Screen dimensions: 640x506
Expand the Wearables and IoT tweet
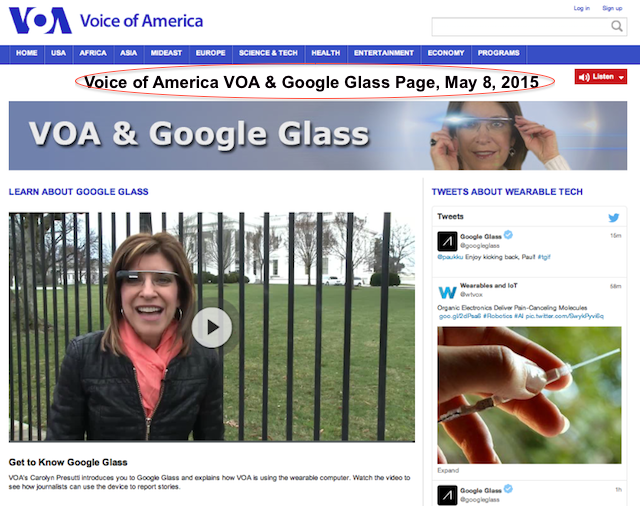448,470
